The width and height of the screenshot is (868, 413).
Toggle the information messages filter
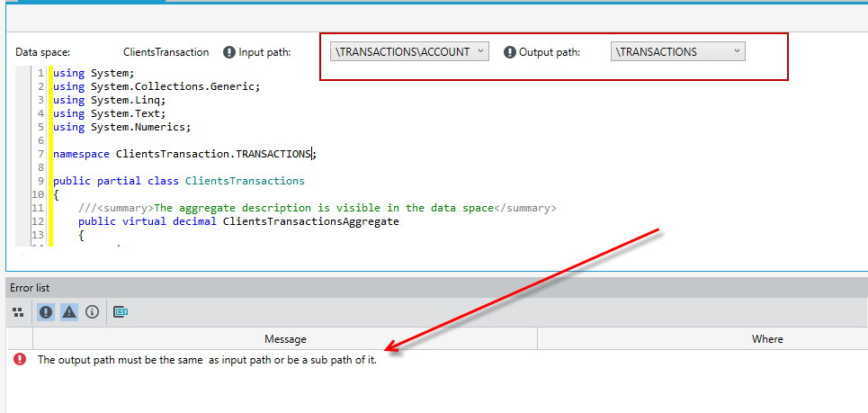pyautogui.click(x=92, y=312)
